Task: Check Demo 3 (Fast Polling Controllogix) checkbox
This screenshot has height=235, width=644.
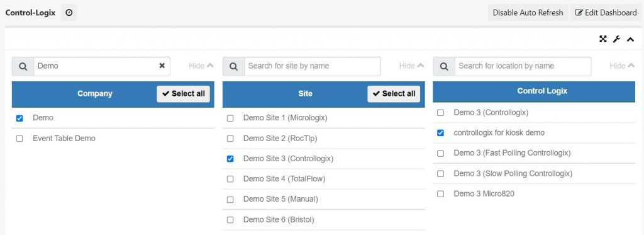Action: 440,154
